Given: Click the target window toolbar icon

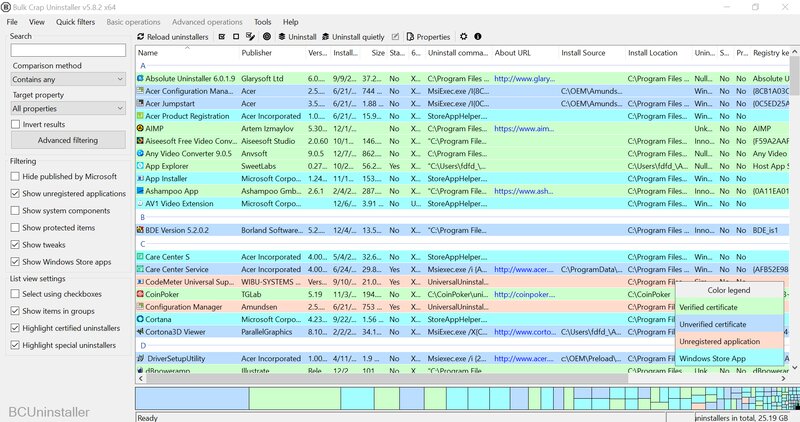Looking at the screenshot, I should [267, 37].
